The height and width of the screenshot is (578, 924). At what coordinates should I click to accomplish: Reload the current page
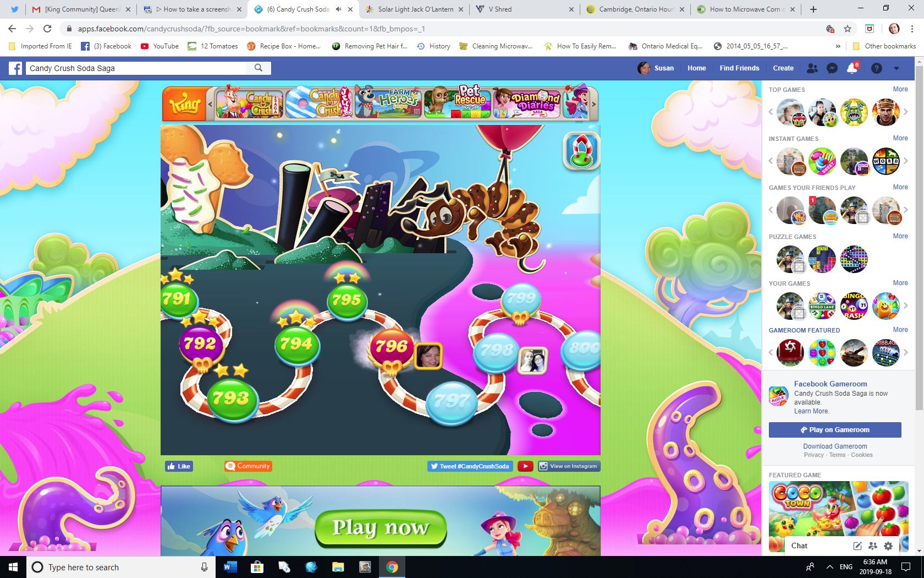(x=47, y=29)
